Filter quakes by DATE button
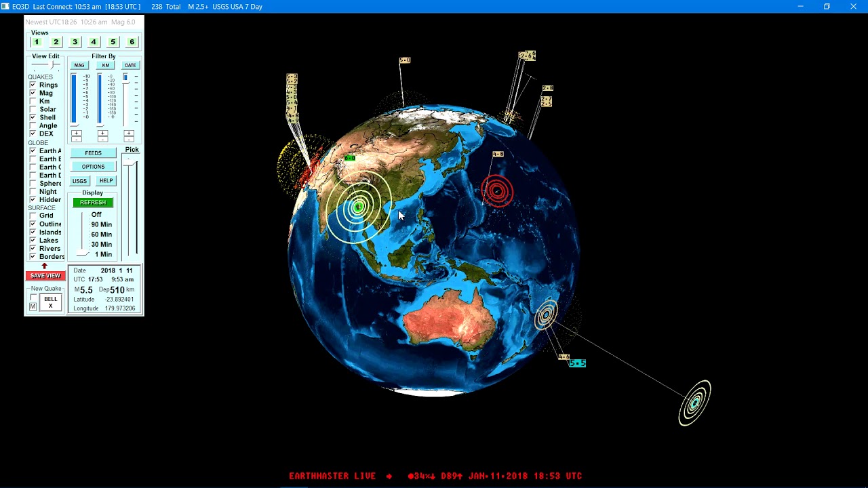The width and height of the screenshot is (868, 488). (x=130, y=65)
